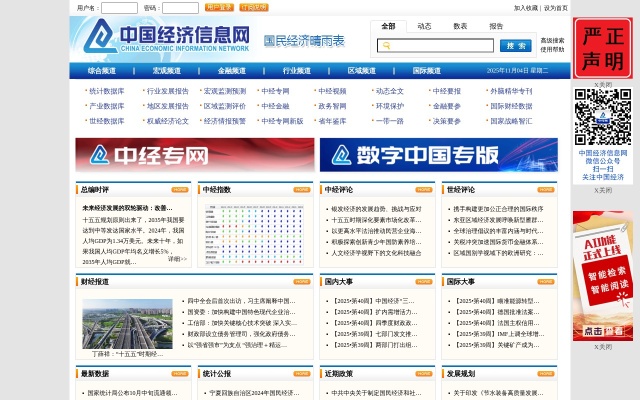Viewport: 640px width, 400px height.
Task: Open the 严正声明 red notice banner
Action: tap(602, 47)
